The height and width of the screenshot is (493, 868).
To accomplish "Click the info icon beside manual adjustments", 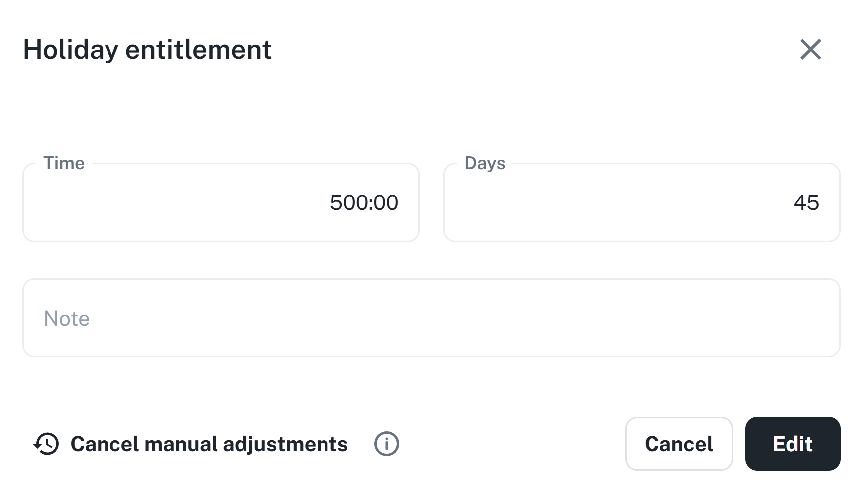I will click(x=386, y=444).
